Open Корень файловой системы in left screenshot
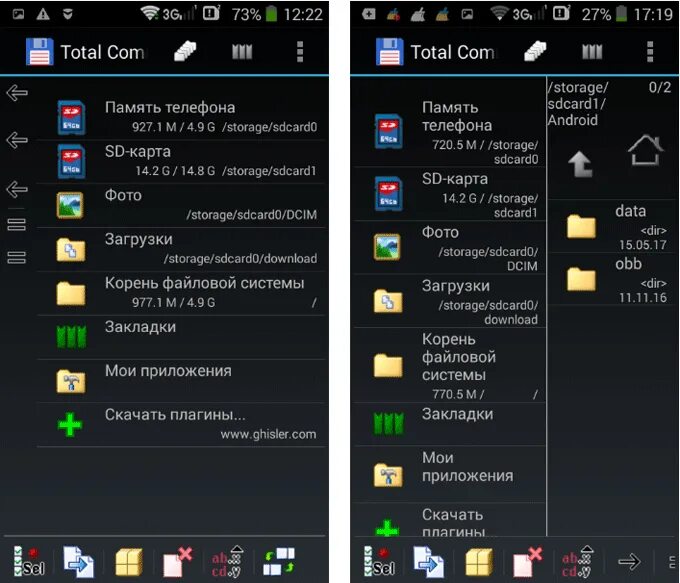The image size is (680, 583). pos(181,293)
